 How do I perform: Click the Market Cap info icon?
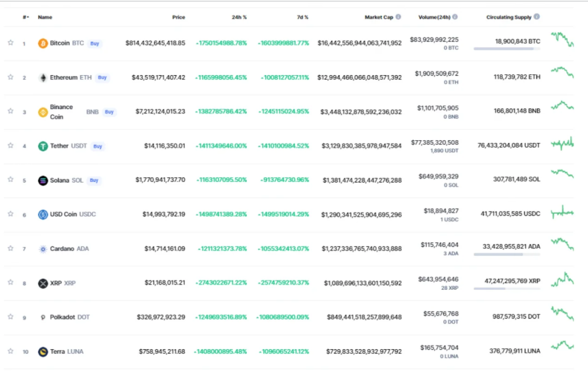399,17
